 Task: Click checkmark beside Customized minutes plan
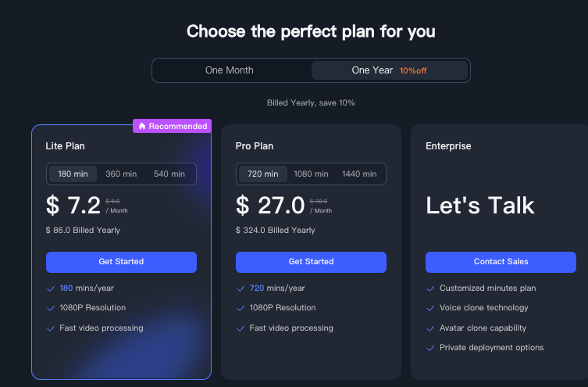430,288
